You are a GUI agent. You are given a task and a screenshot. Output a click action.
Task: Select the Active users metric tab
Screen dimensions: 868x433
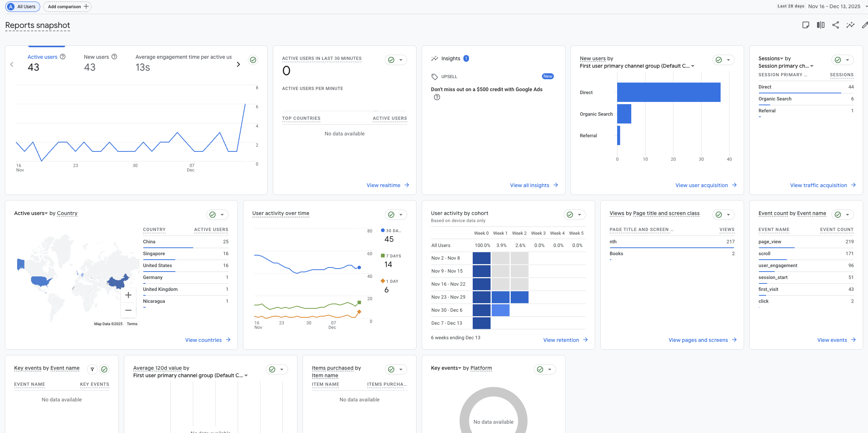[x=42, y=57]
